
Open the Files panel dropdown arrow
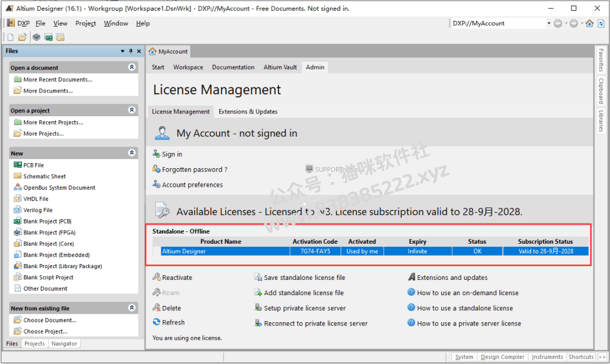point(123,51)
